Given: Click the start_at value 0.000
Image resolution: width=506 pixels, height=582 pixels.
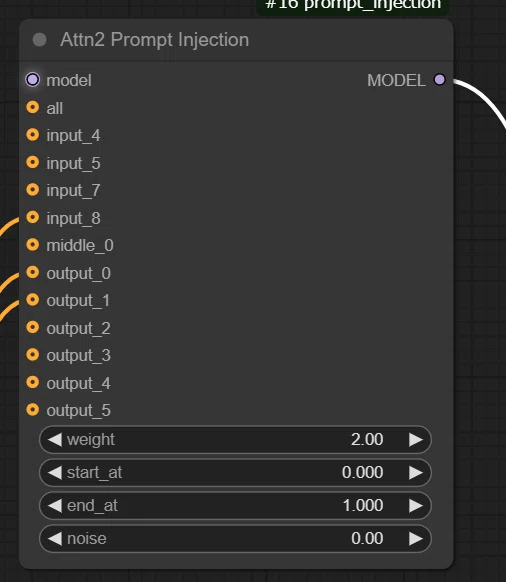Looking at the screenshot, I should [x=362, y=473].
